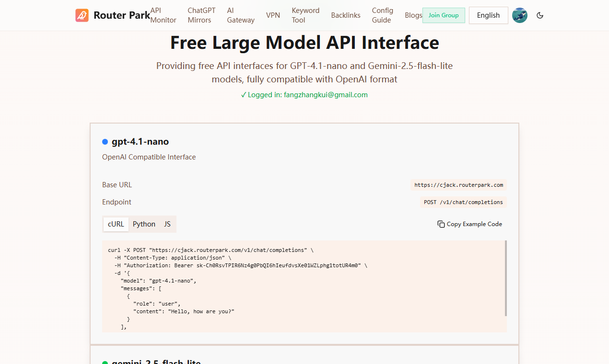Click the POST /v1/chat/completions endpoint value

pos(463,202)
